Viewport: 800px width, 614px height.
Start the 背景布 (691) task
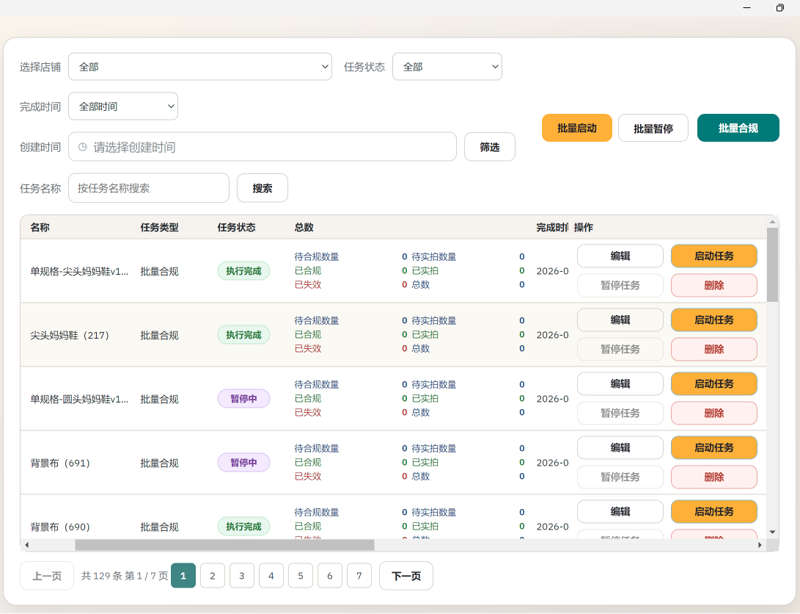click(714, 447)
